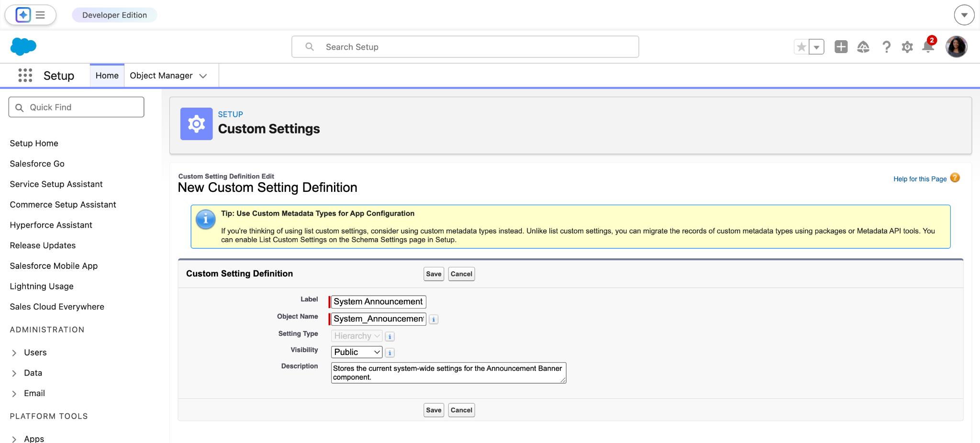Switch to the Home tab in Setup
The image size is (980, 443).
[106, 75]
